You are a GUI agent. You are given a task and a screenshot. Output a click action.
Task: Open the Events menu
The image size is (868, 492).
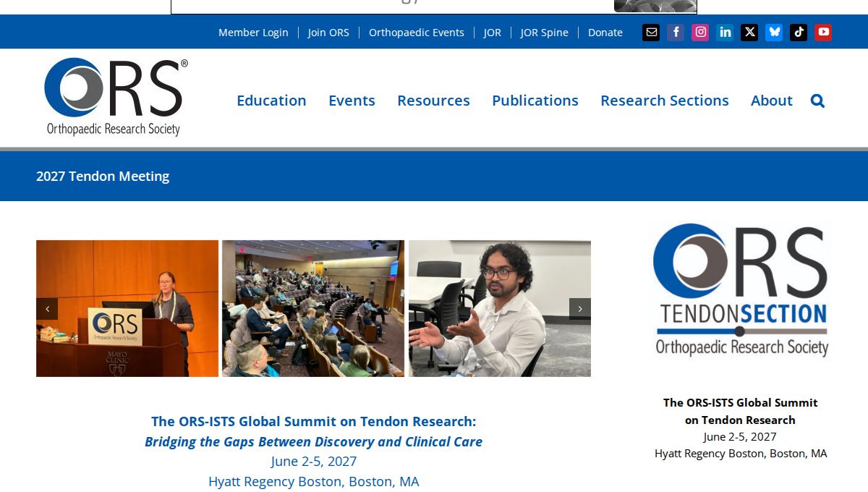[x=352, y=101]
